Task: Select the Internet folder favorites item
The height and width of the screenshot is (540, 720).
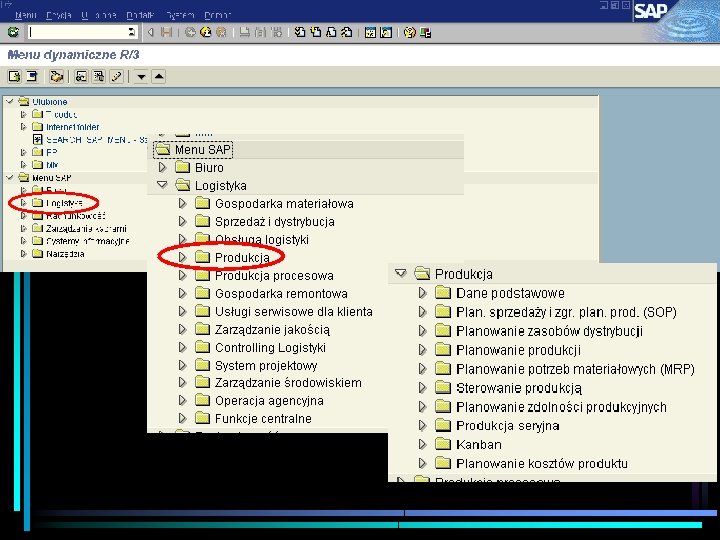Action: 73,127
